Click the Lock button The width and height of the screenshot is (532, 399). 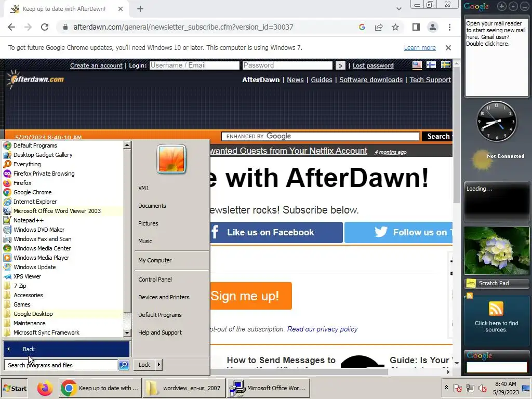[144, 365]
